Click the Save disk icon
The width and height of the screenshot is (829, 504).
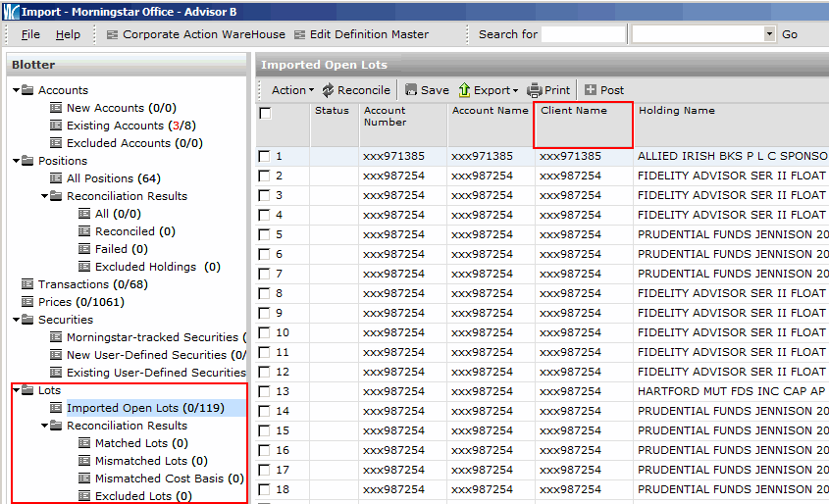click(411, 90)
